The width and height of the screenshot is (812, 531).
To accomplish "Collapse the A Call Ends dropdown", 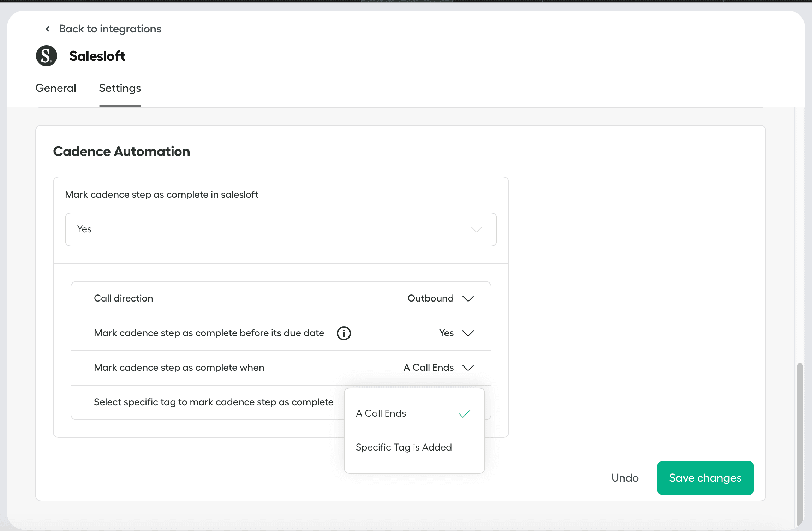I will [x=429, y=368].
